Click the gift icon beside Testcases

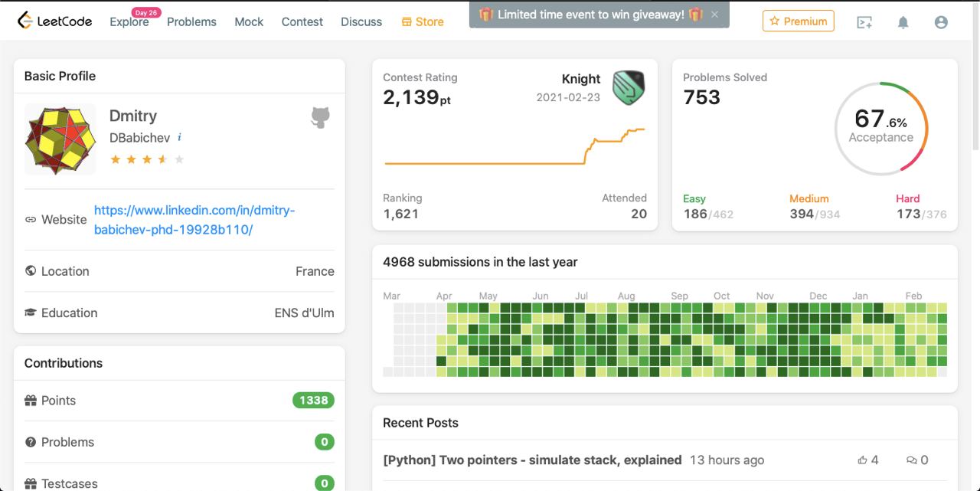pos(31,483)
